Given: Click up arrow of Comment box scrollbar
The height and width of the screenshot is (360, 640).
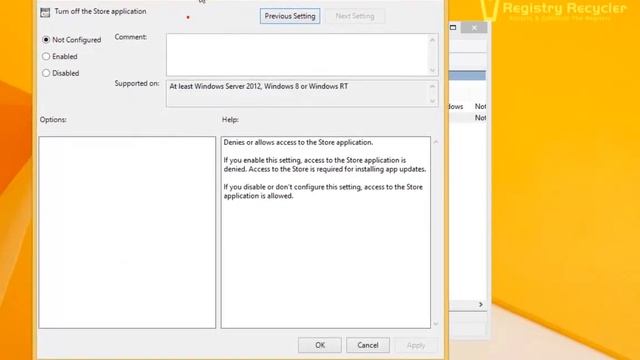Looking at the screenshot, I should tap(433, 40).
